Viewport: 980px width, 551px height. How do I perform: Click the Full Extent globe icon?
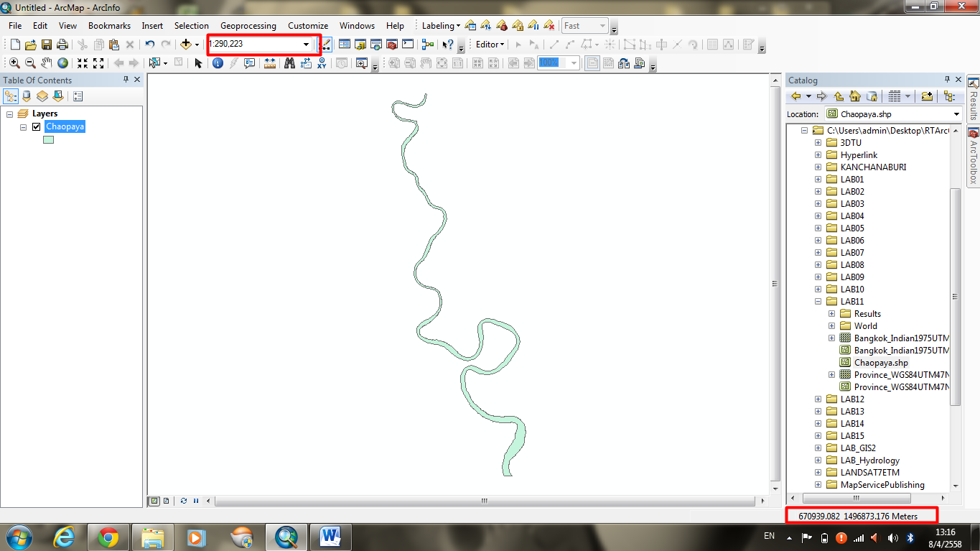tap(63, 63)
